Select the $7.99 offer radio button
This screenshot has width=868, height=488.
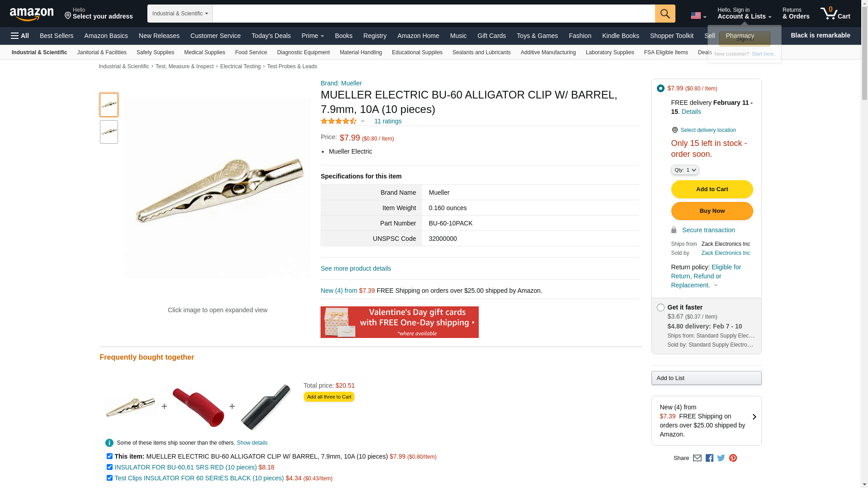[x=660, y=89]
